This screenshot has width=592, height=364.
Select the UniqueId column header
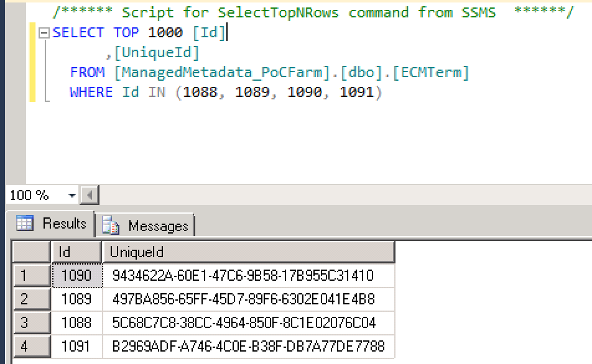(x=249, y=252)
